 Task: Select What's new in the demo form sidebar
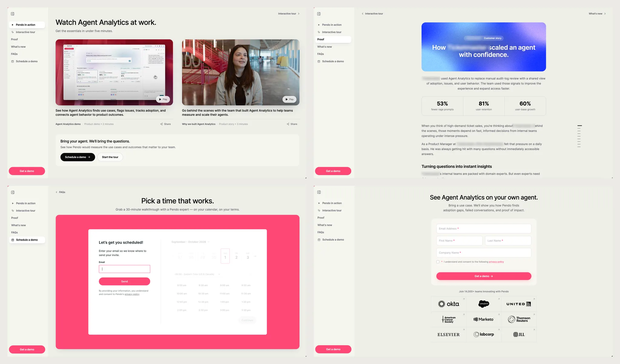(x=333, y=225)
